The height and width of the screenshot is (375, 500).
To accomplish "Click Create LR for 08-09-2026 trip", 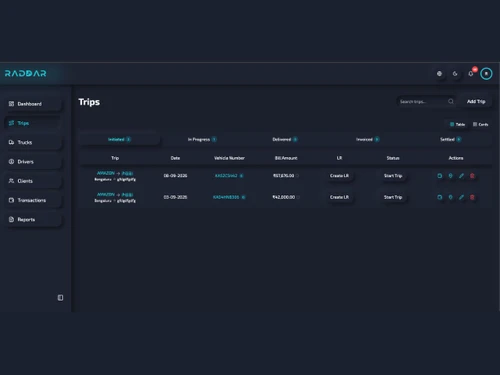I will 339,176.
